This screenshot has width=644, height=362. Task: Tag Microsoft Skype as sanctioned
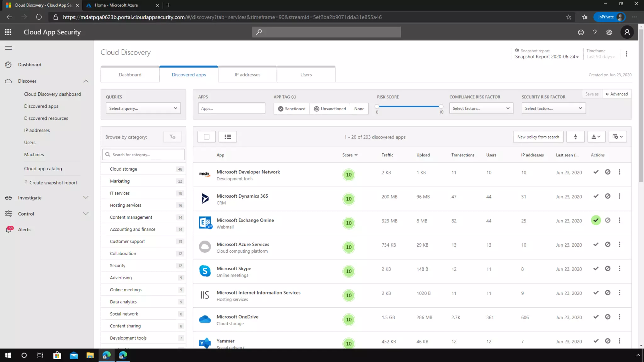[x=596, y=269]
